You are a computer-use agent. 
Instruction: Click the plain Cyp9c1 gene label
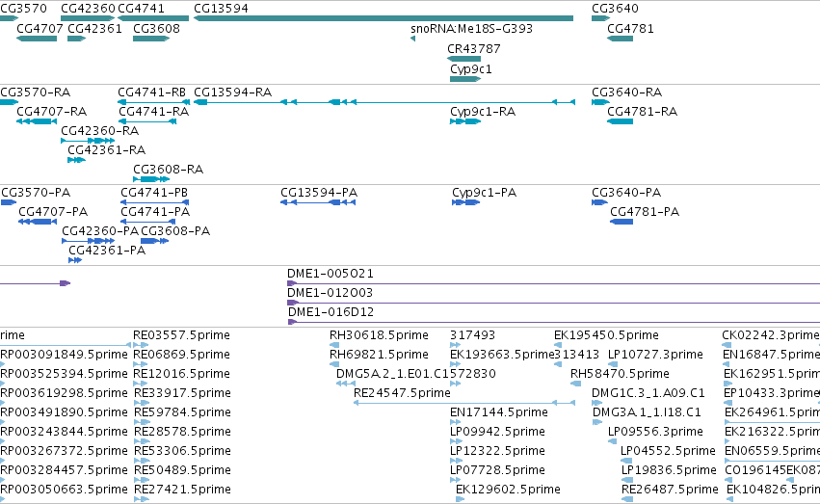(x=470, y=69)
